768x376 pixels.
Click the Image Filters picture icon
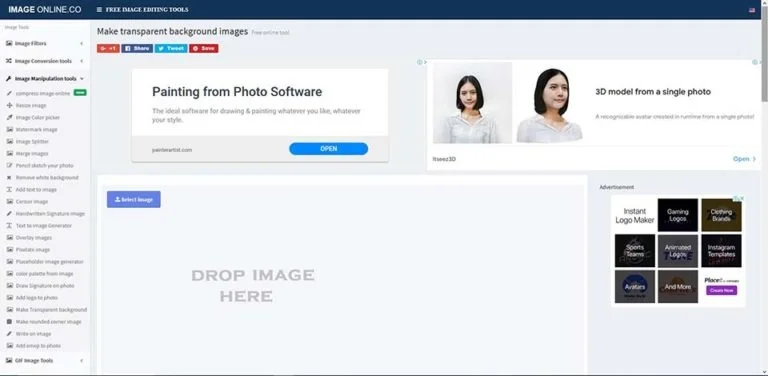click(x=9, y=44)
